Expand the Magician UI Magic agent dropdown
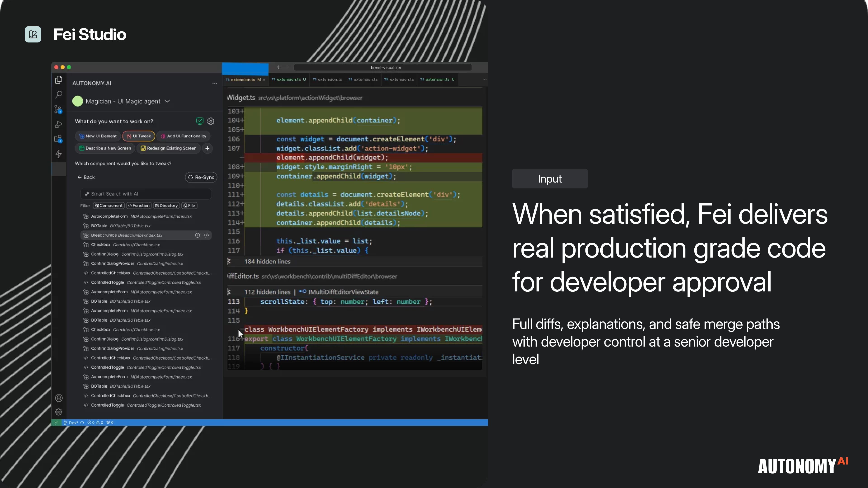Image resolution: width=868 pixels, height=488 pixels. 167,101
